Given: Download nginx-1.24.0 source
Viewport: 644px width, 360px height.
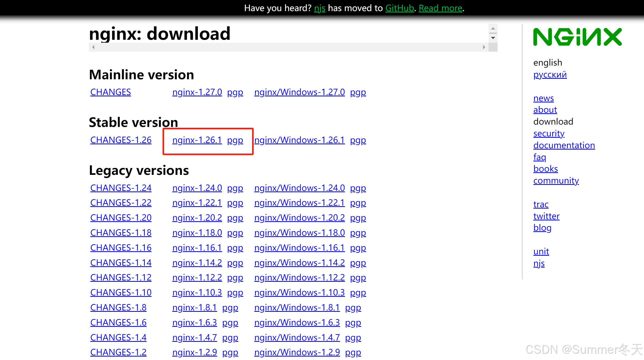Looking at the screenshot, I should click(197, 188).
